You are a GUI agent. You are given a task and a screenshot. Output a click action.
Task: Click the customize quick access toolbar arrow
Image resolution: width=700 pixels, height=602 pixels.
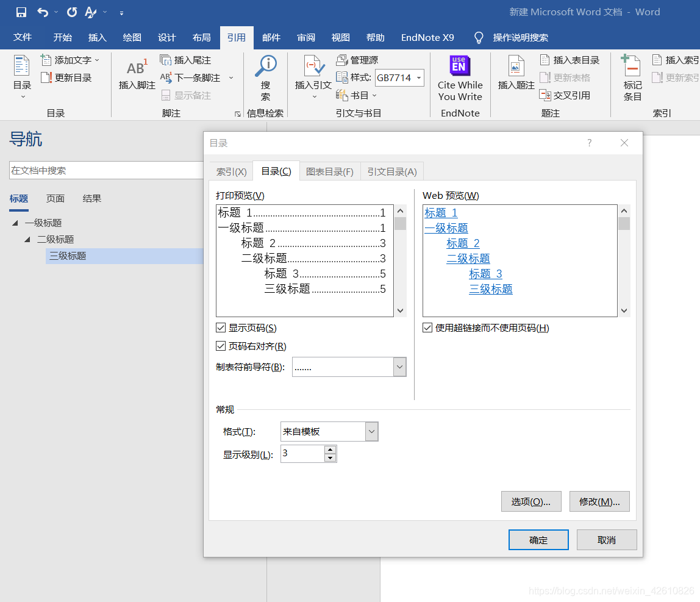tap(121, 13)
